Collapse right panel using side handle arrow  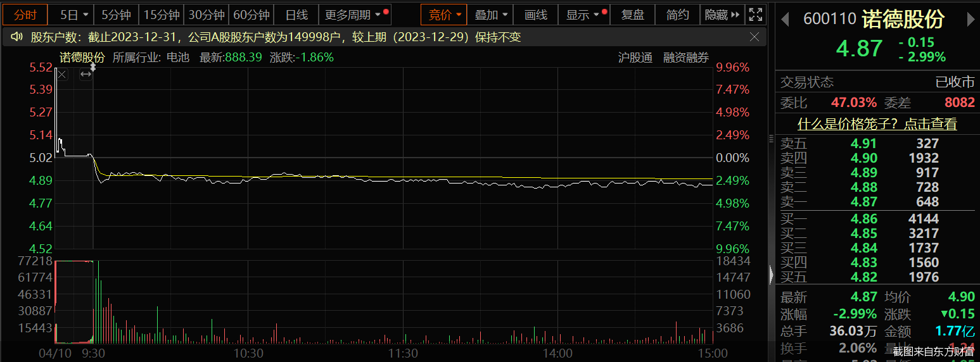coord(771,275)
